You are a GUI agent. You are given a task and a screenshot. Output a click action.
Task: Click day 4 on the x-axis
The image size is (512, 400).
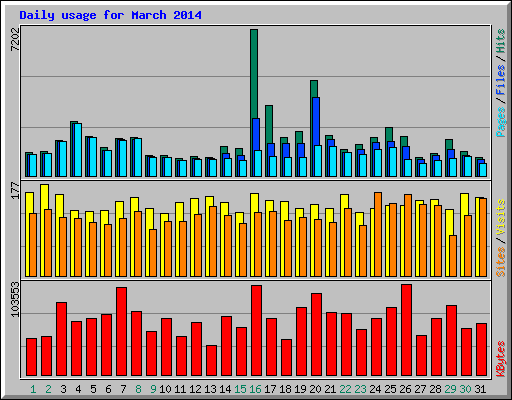[78, 389]
